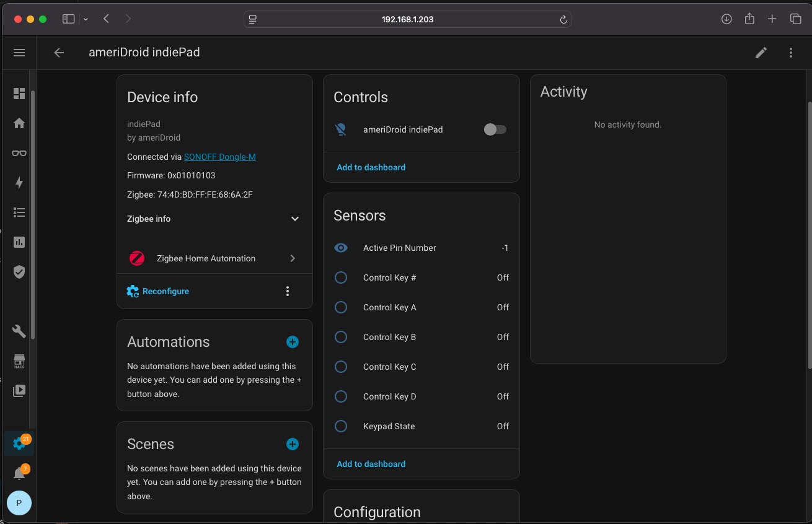Open Developer tools wrench icon
This screenshot has width=812, height=524.
tap(19, 331)
